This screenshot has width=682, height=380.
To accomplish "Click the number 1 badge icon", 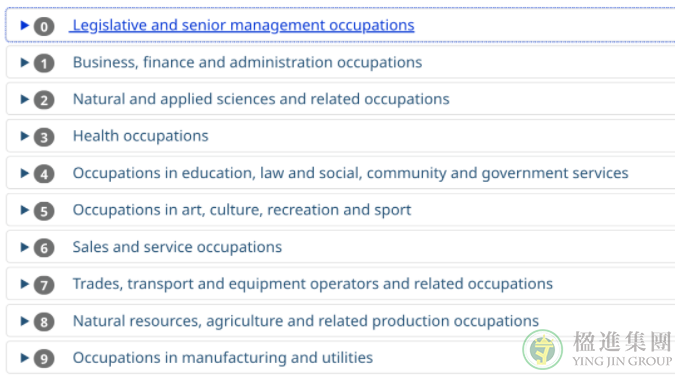I will pyautogui.click(x=44, y=63).
